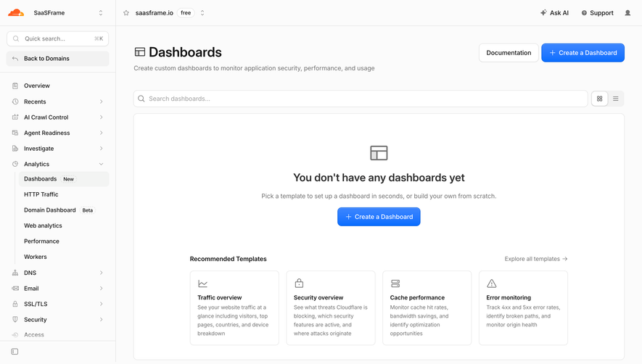This screenshot has height=364, width=642.
Task: Click center Create a Dashboard button
Action: coord(379,217)
